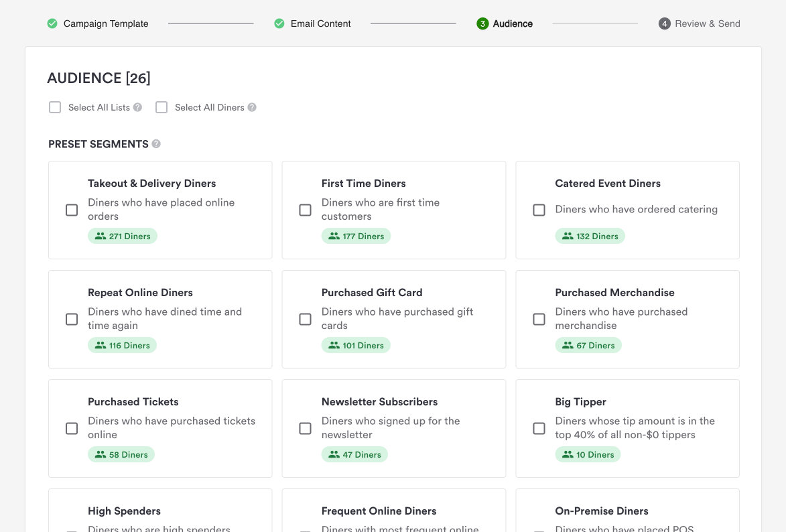Click help icon next to Select All Lists
The width and height of the screenshot is (786, 532).
tap(137, 107)
